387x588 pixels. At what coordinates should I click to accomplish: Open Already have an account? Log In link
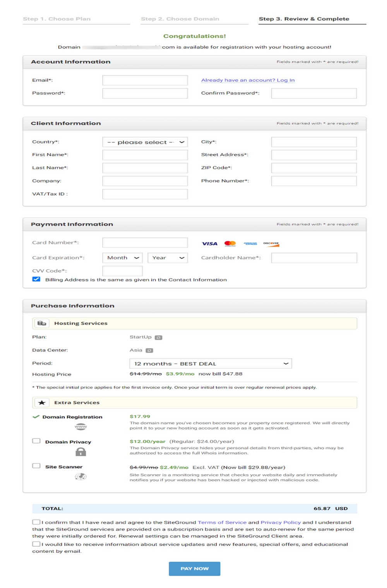click(x=248, y=80)
